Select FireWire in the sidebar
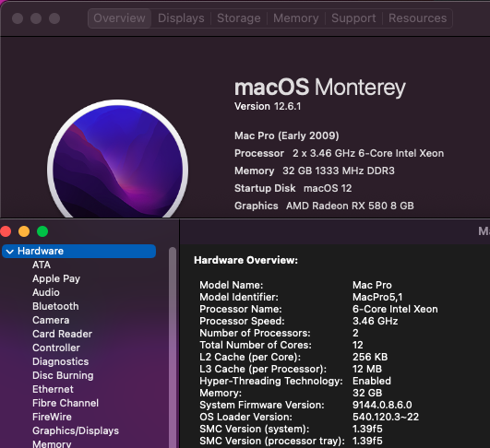490x448 pixels. point(53,417)
